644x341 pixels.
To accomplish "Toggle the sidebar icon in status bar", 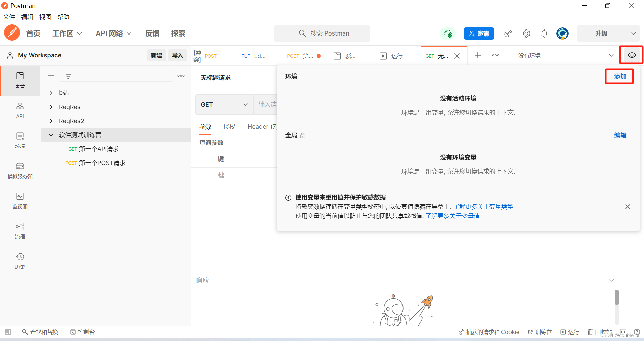I will tap(8, 332).
